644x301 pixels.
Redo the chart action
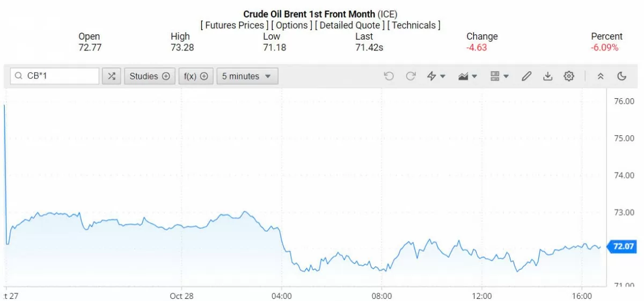tap(411, 76)
